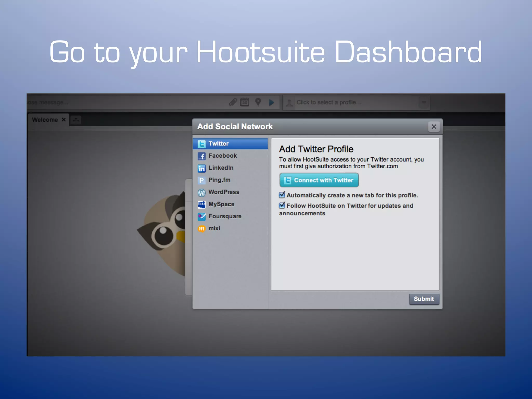The width and height of the screenshot is (532, 399).
Task: Select Twitter in the network list
Action: pyautogui.click(x=230, y=144)
